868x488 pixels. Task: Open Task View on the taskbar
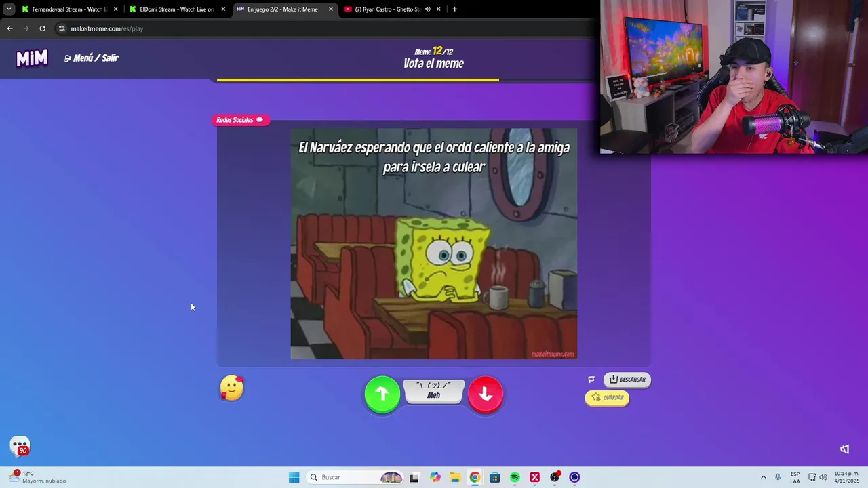(414, 477)
